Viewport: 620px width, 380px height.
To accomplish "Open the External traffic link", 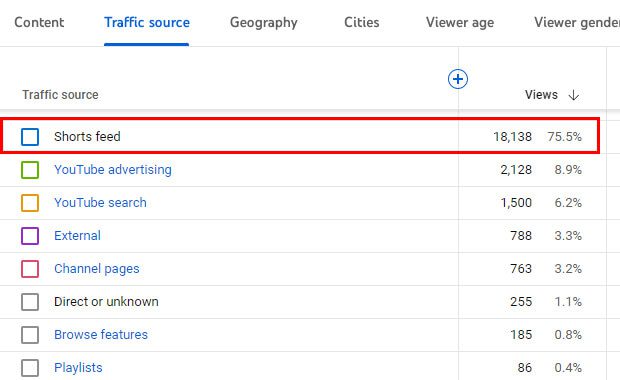I will tap(77, 236).
